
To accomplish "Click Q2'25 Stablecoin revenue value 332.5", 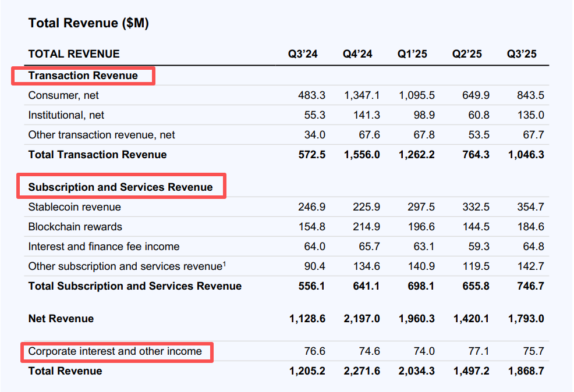I will (x=475, y=207).
